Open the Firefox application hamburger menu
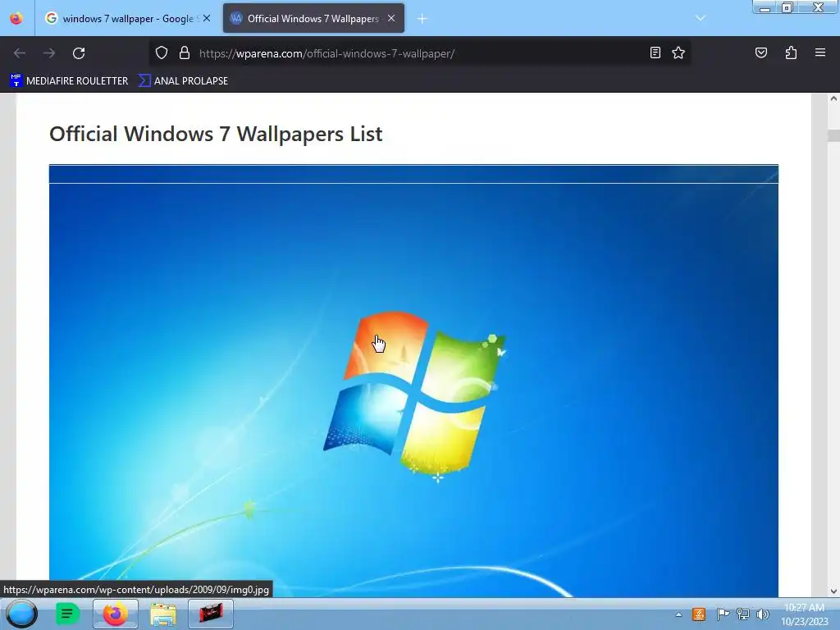Image resolution: width=840 pixels, height=630 pixels. click(820, 53)
